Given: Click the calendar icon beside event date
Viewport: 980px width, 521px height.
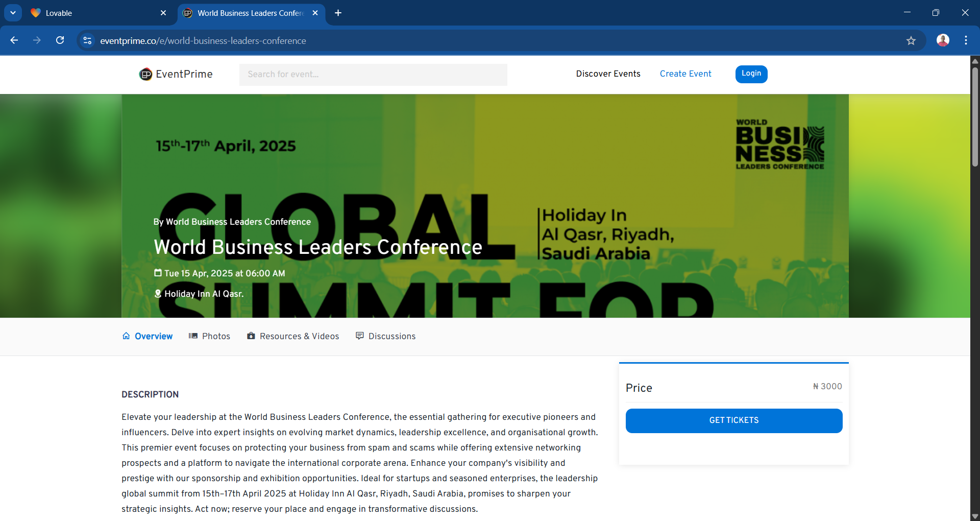Looking at the screenshot, I should click(158, 273).
